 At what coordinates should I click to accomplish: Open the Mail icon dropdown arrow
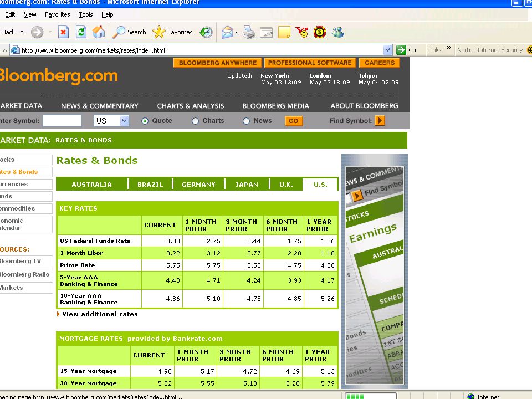(236, 33)
